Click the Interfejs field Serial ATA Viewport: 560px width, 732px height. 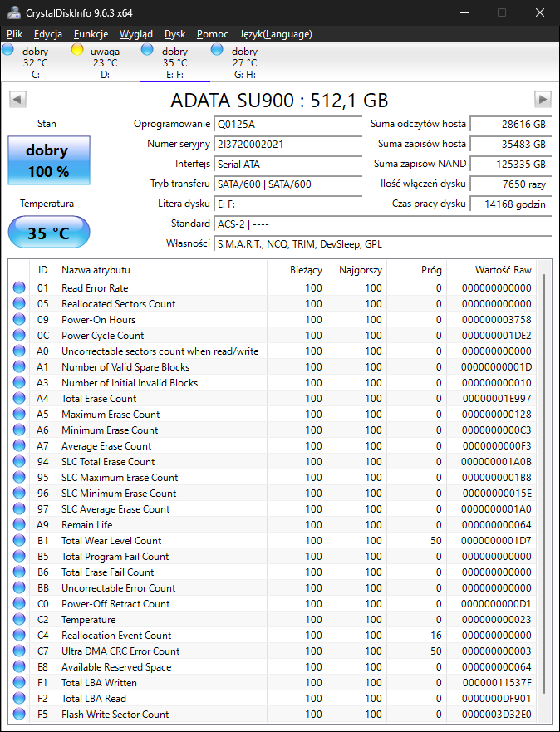click(x=288, y=165)
